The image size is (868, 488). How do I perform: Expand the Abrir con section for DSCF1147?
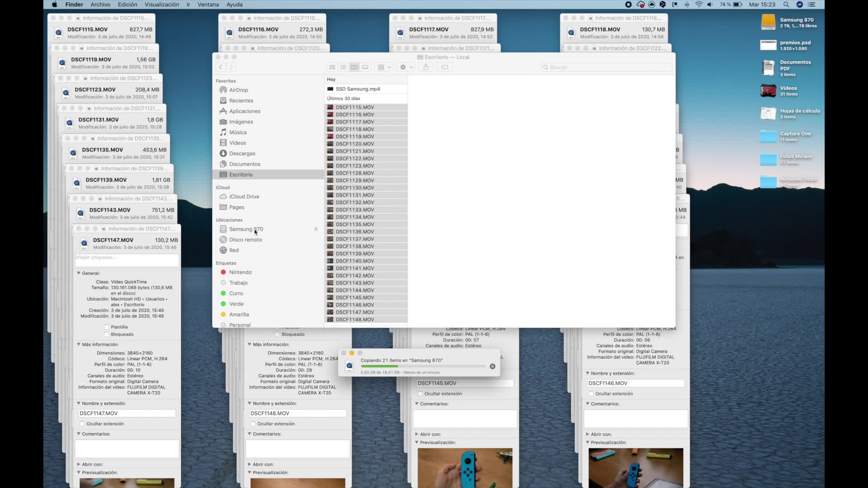[x=79, y=464]
